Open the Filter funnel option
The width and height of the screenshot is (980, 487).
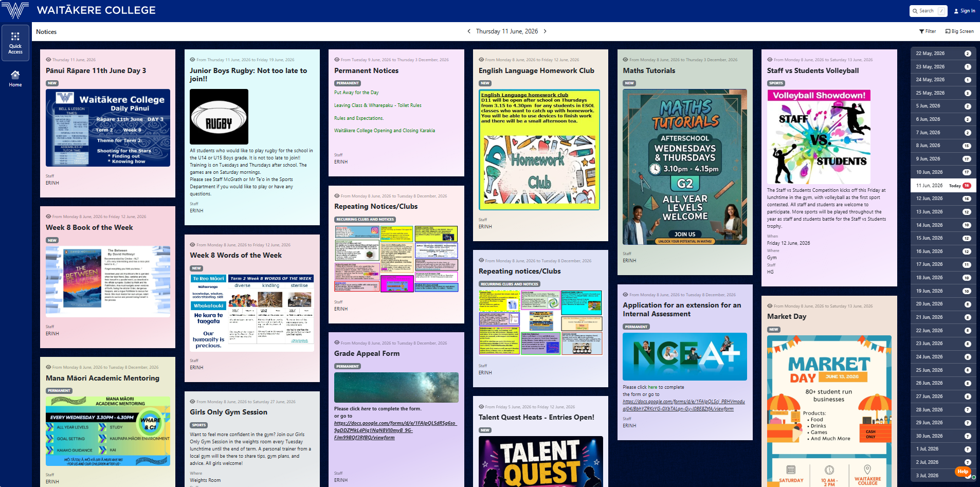click(x=928, y=31)
